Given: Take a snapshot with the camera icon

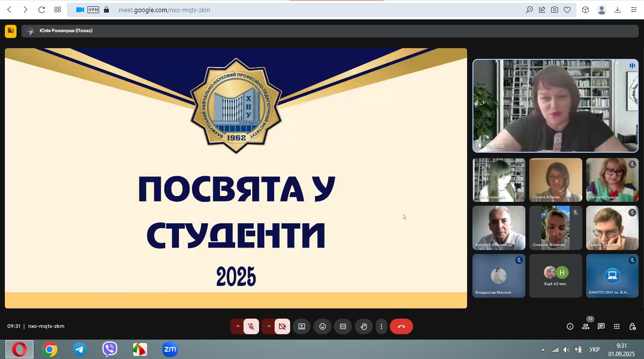Looking at the screenshot, I should pyautogui.click(x=555, y=10).
